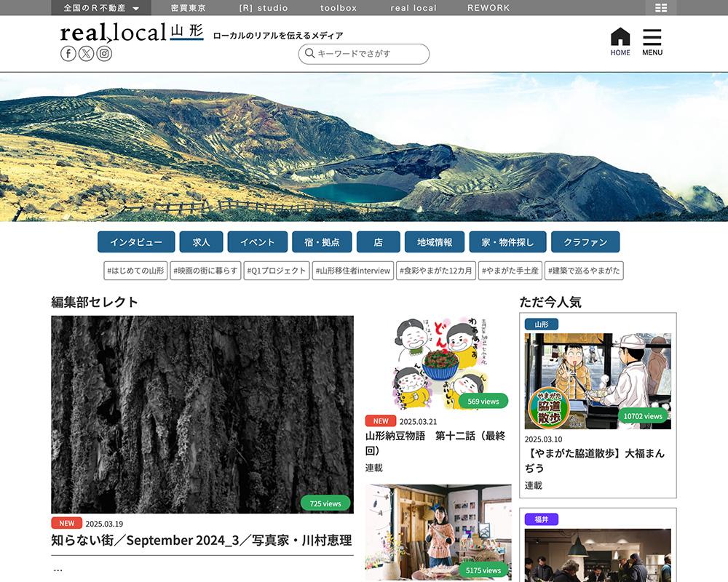Open the tree bark article thumbnail
728x582 pixels.
pos(202,415)
